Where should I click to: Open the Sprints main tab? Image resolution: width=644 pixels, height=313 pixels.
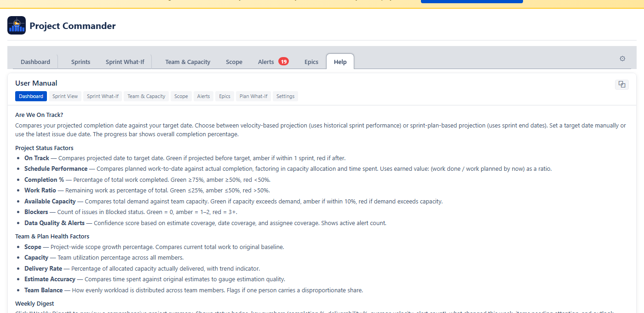[x=80, y=62]
